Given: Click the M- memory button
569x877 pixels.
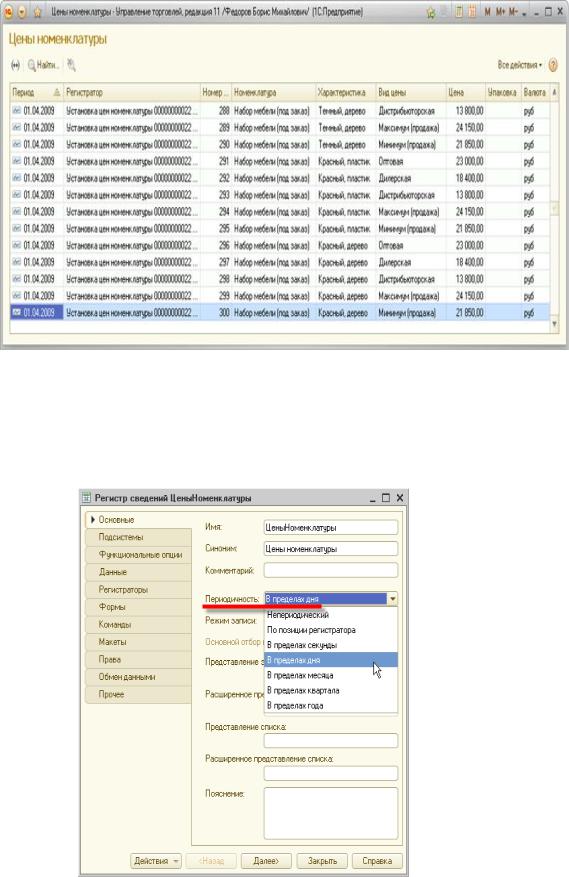Looking at the screenshot, I should 513,11.
